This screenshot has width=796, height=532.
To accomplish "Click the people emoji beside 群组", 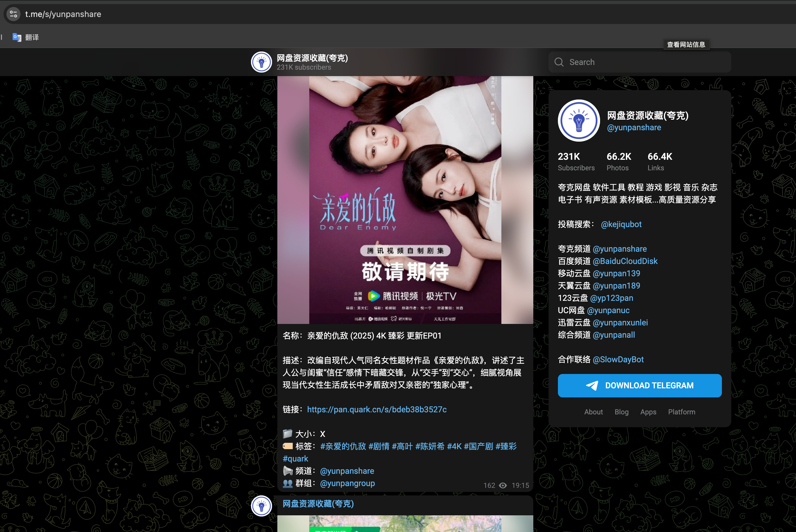I will tap(288, 483).
